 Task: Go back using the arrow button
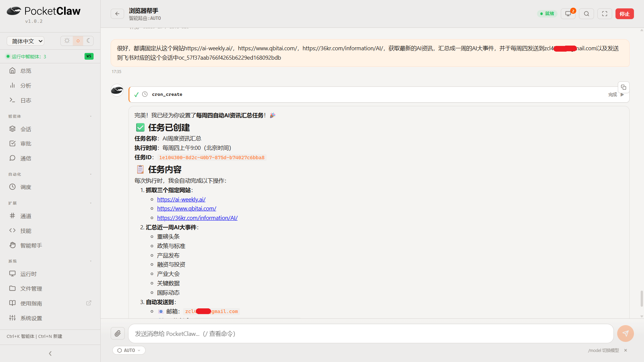pos(117,14)
